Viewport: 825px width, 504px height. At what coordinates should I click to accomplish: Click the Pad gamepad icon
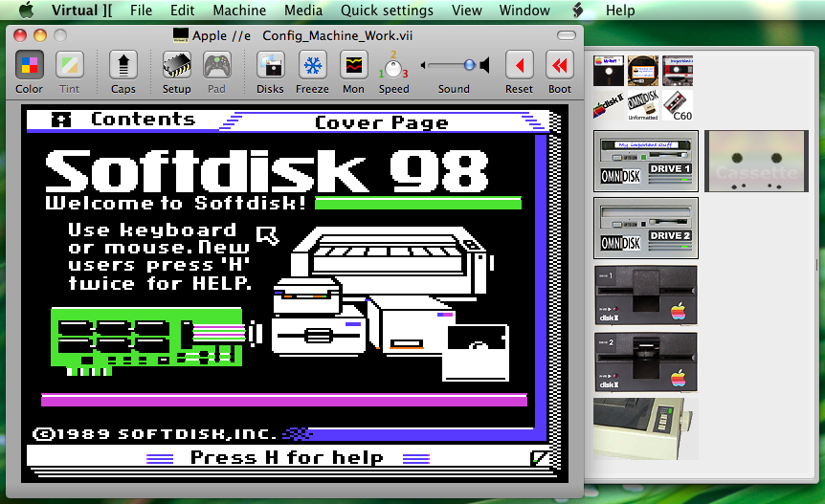click(216, 66)
